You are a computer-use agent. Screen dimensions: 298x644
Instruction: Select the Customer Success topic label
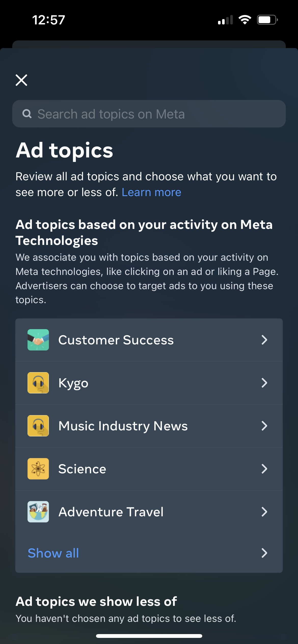(116, 340)
